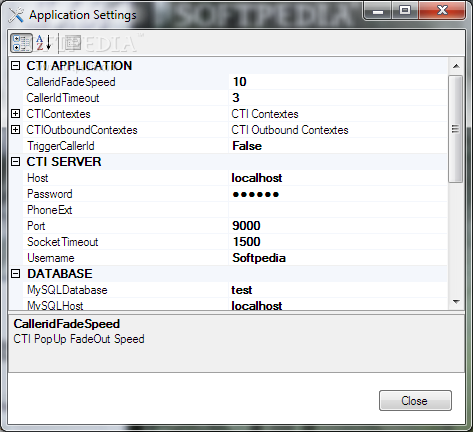Open the Property Pages toolbar icon
The width and height of the screenshot is (473, 432).
click(73, 43)
